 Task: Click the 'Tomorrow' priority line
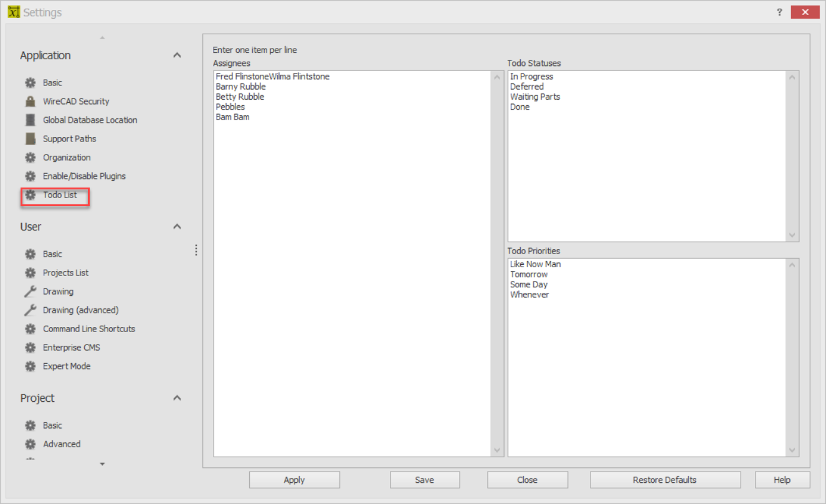[x=529, y=274]
